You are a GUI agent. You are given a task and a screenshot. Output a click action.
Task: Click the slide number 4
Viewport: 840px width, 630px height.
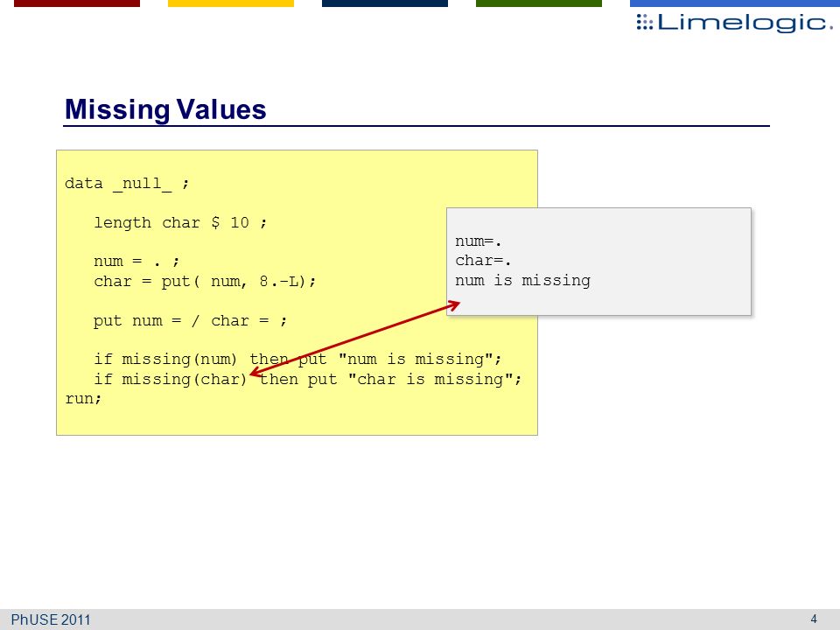814,619
